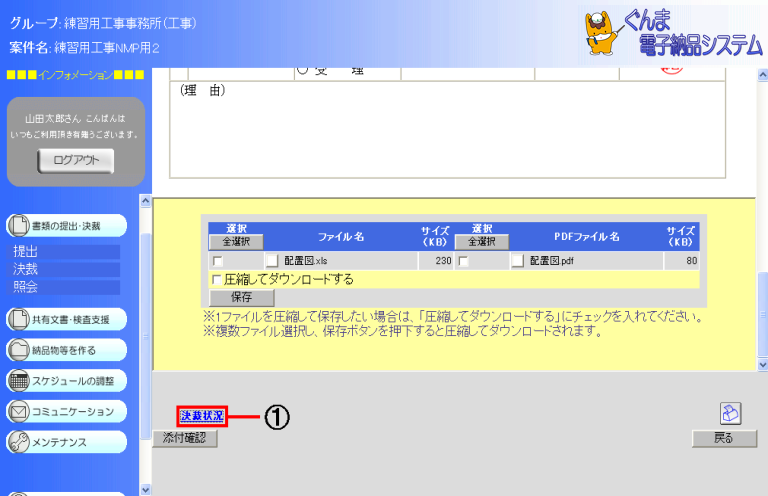The image size is (768, 496).
Task: Click the 配置図.pdf file name
Action: coord(552,261)
